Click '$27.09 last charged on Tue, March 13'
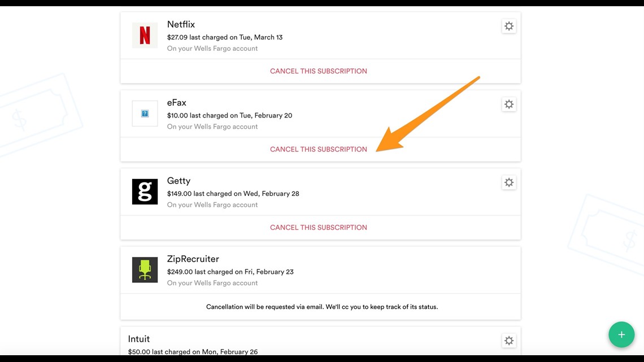The image size is (644, 362). click(x=225, y=37)
